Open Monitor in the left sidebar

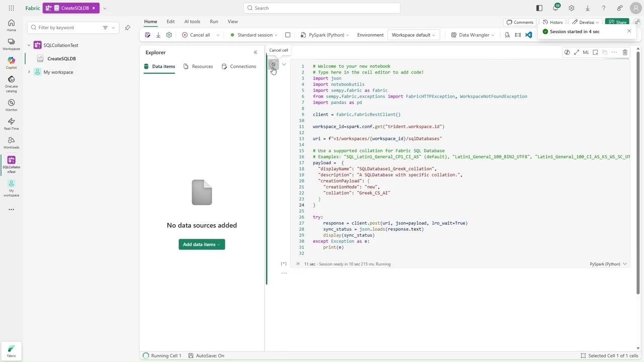coord(11,105)
